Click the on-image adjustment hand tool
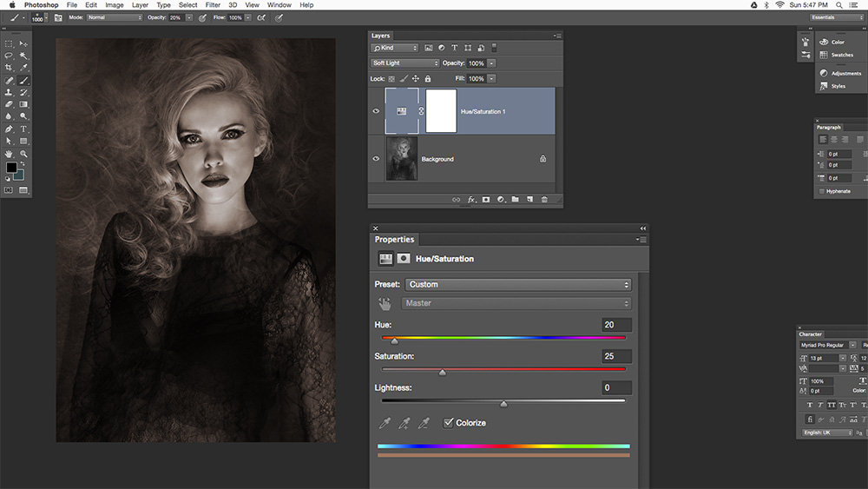This screenshot has height=489, width=868. (x=385, y=303)
